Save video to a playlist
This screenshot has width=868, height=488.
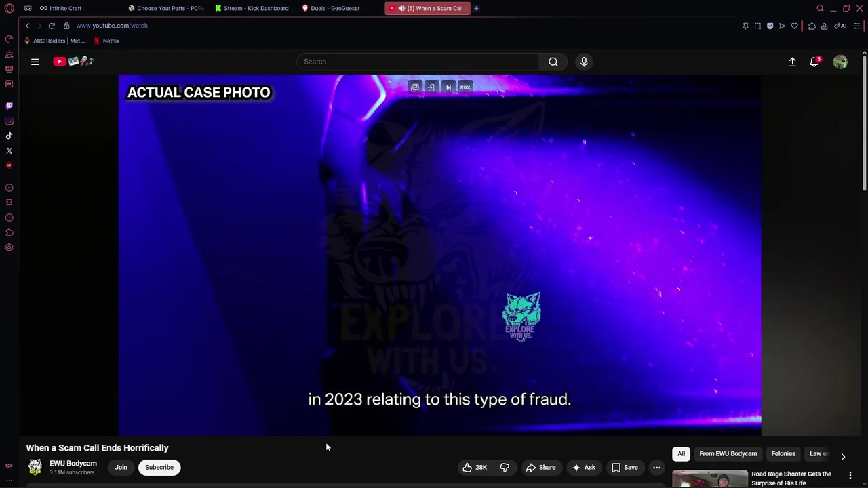coord(625,467)
